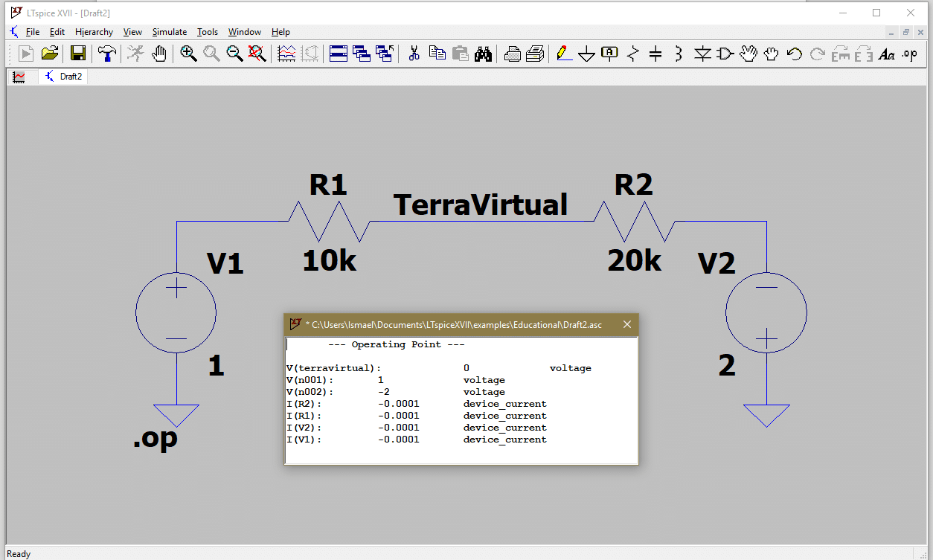Click the Save floppy disk icon
Viewport: 933px width, 560px height.
pos(77,54)
